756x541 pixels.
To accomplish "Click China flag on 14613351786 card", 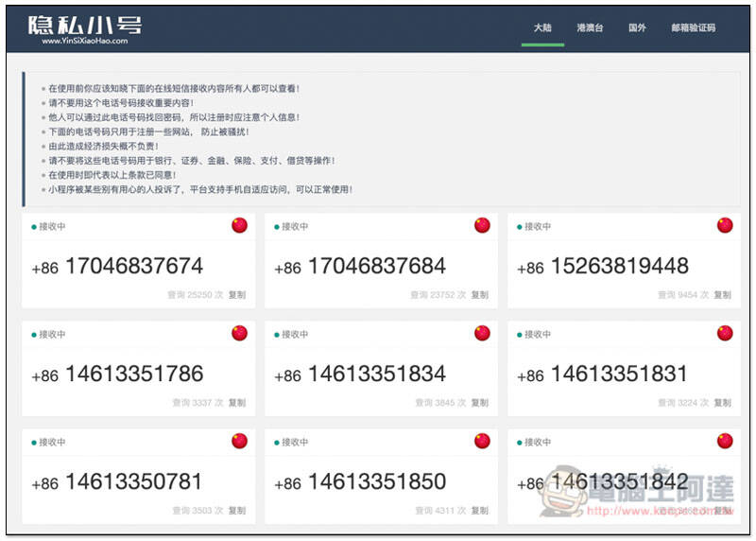I will [240, 333].
